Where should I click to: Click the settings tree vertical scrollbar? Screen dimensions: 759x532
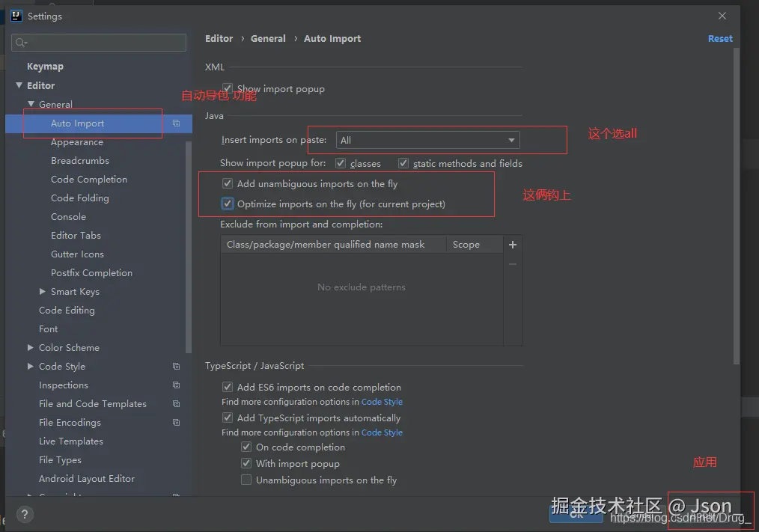pyautogui.click(x=189, y=247)
